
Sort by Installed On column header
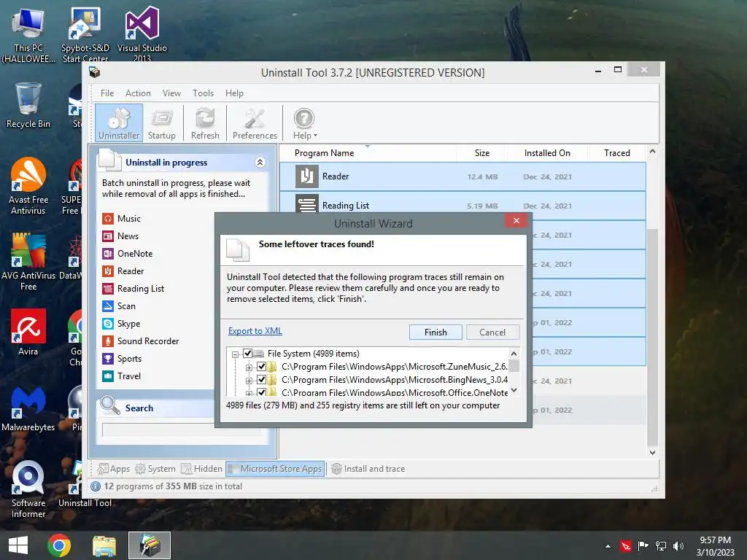pyautogui.click(x=547, y=153)
